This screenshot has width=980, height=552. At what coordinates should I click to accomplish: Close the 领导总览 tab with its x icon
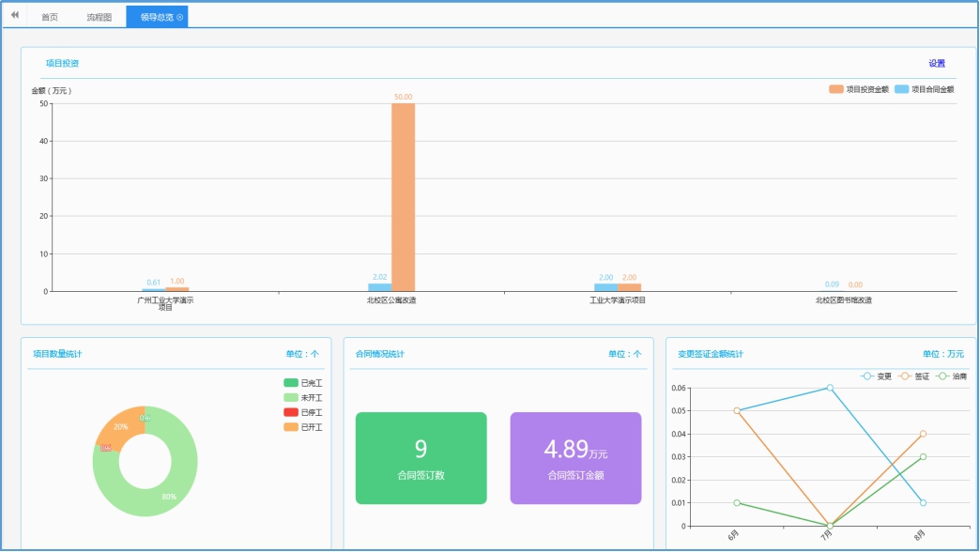pos(180,17)
